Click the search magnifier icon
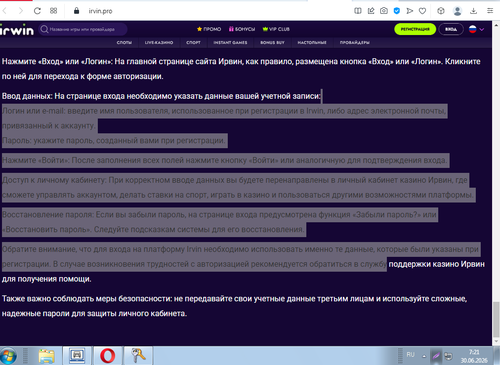This screenshot has height=365, width=500. tap(44, 29)
